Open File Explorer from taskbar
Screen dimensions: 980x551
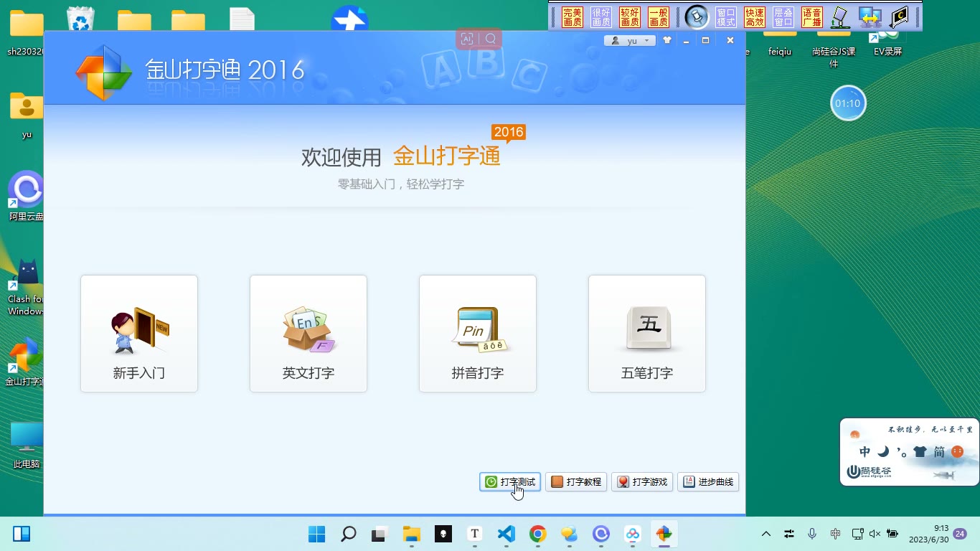(411, 534)
